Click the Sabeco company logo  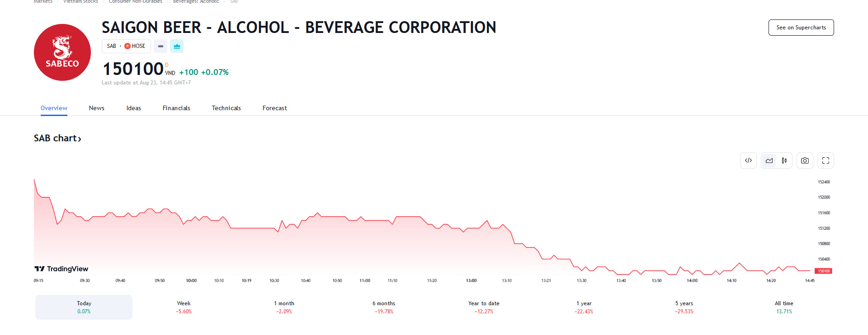(62, 52)
